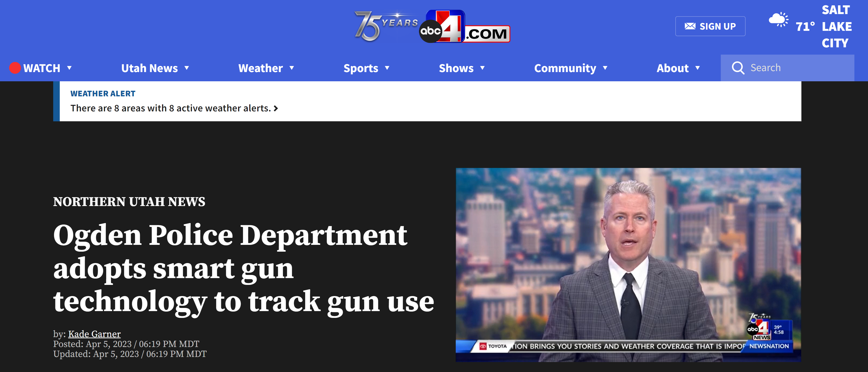Click the weather alert chevron arrow
Screen dimensions: 868x372
tap(276, 108)
